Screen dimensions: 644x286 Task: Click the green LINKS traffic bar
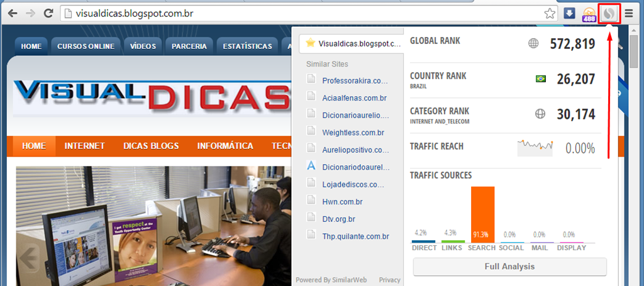pyautogui.click(x=453, y=241)
